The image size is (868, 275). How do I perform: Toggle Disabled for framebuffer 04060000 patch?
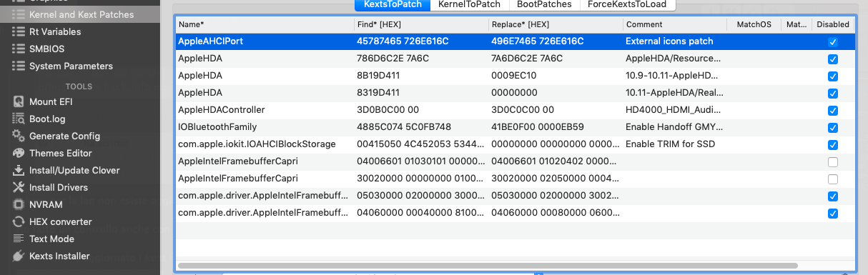[x=833, y=214]
